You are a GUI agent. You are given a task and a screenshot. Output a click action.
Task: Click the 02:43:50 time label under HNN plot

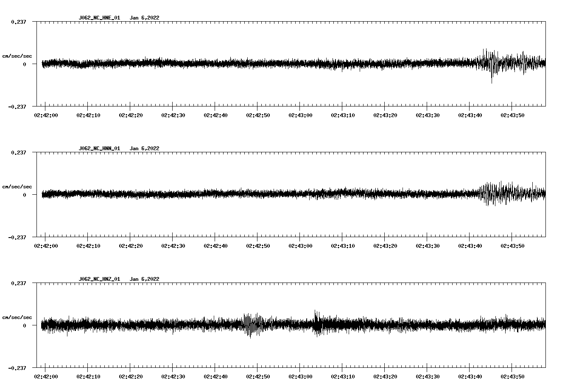512,246
